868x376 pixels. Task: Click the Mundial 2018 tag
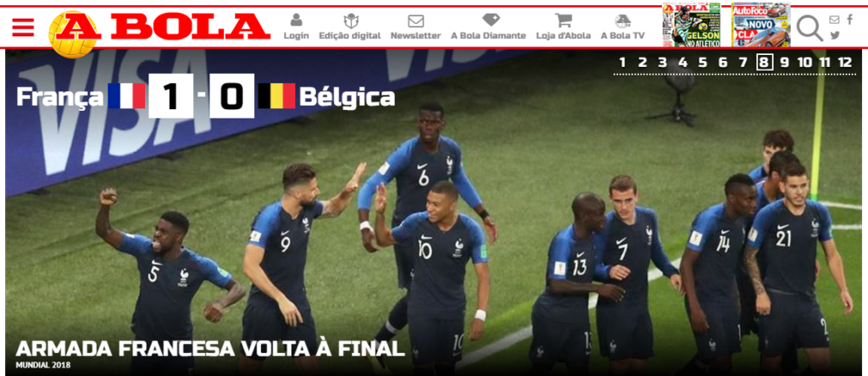click(43, 366)
